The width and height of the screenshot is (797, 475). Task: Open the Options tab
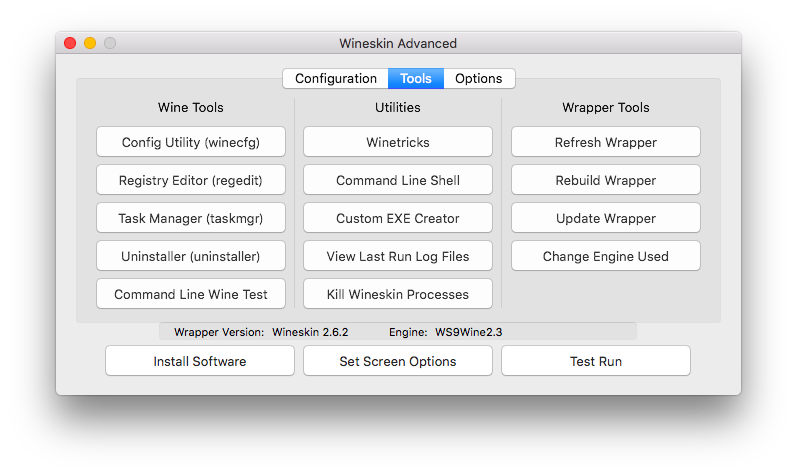tap(479, 79)
